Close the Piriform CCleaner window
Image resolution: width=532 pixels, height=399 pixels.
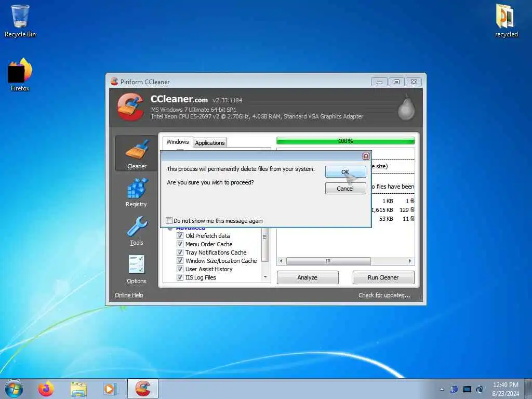(414, 82)
